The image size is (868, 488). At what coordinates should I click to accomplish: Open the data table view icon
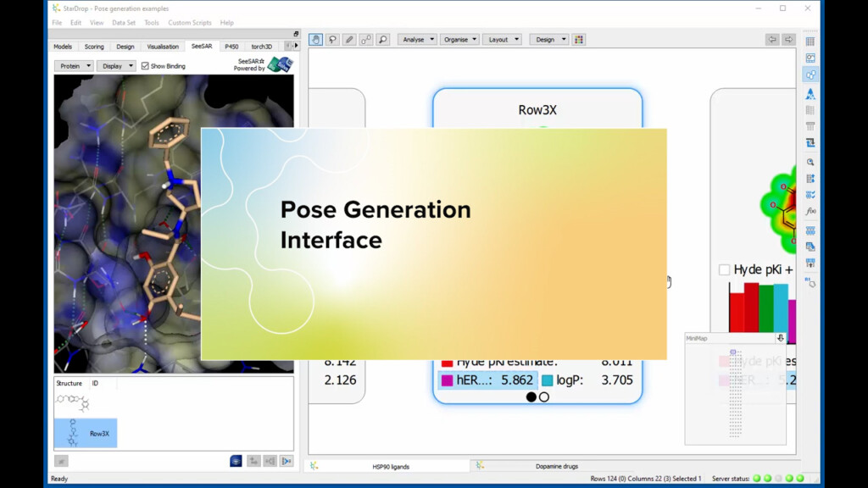(810, 41)
